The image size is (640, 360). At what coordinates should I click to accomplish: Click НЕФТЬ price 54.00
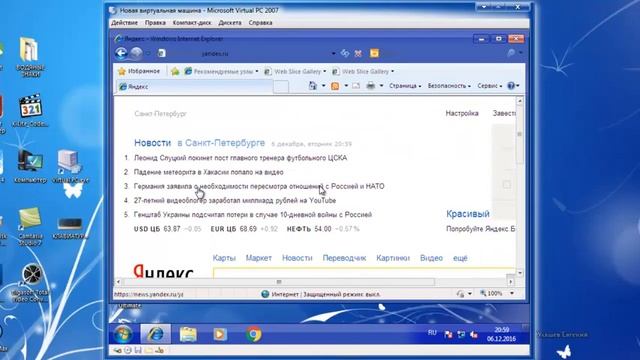(x=323, y=229)
